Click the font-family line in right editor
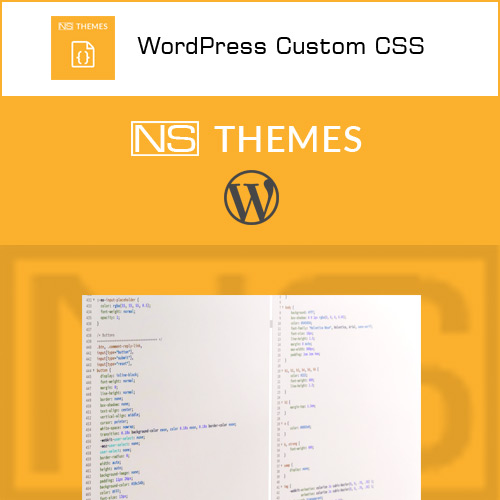Screen dimensions: 500x500 pos(331,328)
